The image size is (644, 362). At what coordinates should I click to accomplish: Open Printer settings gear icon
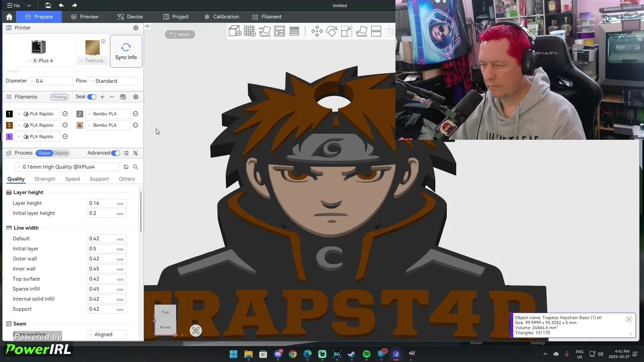point(136,28)
